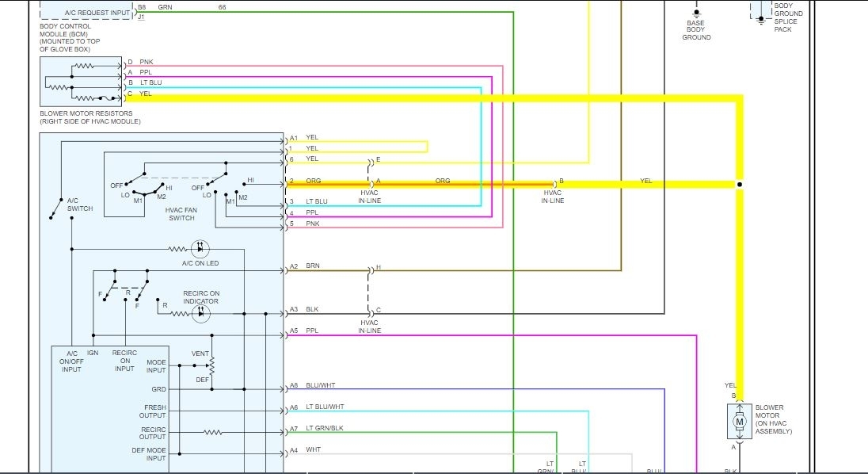Select the blower motor resistors box
This screenshot has width=868, height=474.
(81, 82)
